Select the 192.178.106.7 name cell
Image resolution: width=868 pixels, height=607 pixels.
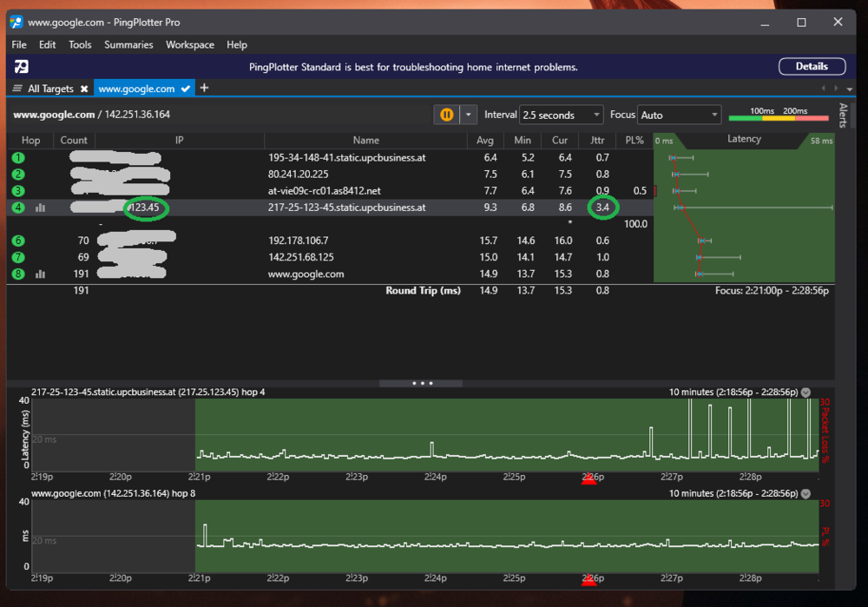298,241
